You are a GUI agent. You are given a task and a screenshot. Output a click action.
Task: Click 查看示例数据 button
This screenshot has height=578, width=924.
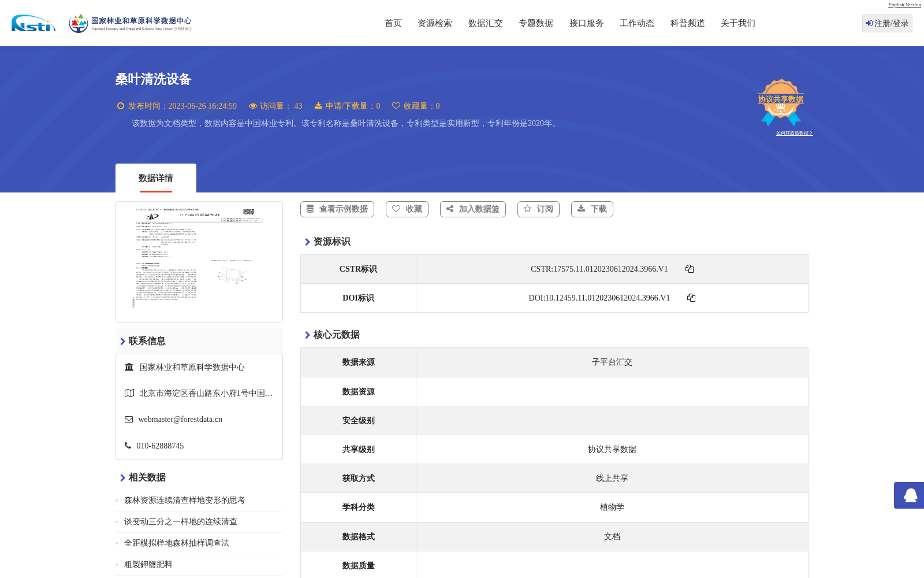tap(337, 209)
